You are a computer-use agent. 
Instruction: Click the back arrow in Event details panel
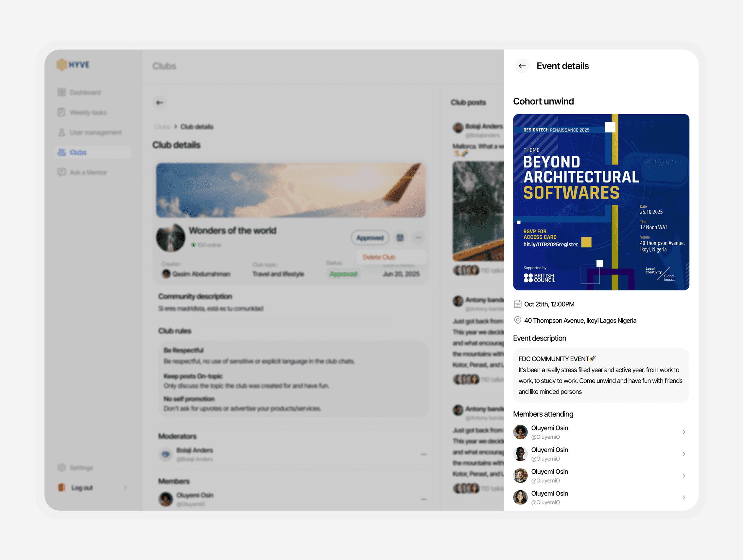(x=522, y=66)
